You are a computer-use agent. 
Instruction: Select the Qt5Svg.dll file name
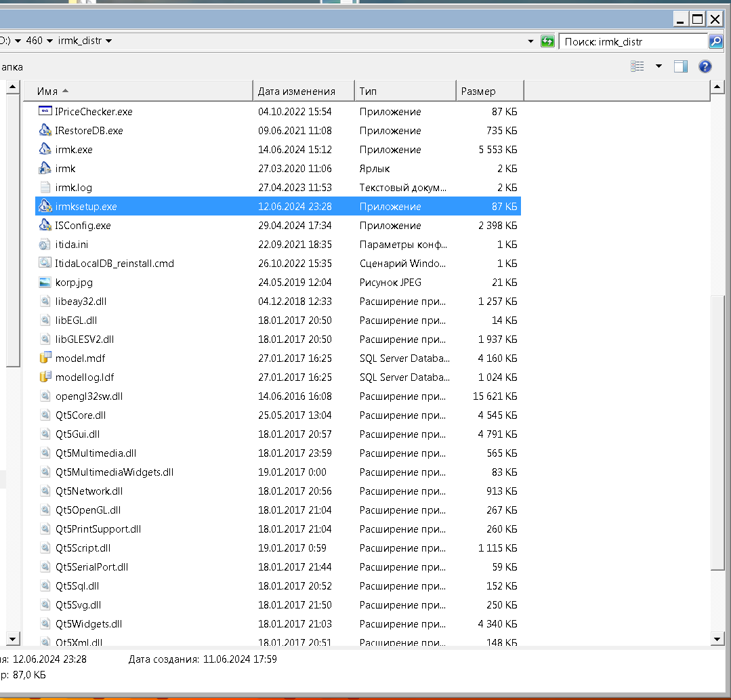[79, 605]
